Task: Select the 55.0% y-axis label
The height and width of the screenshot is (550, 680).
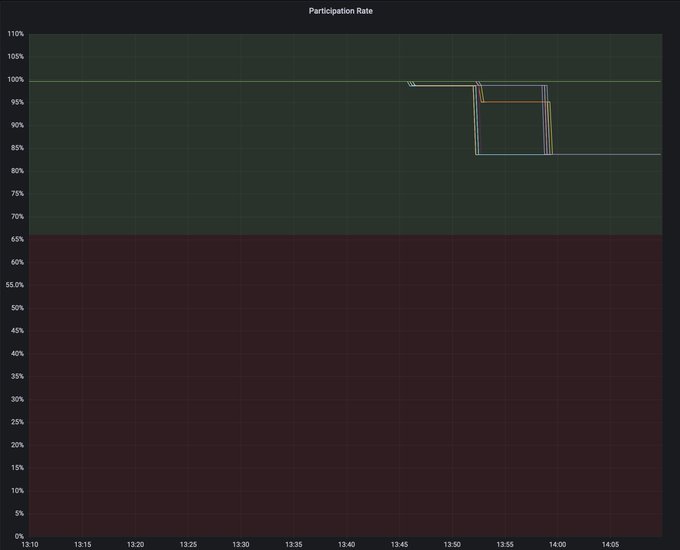Action: tap(15, 285)
